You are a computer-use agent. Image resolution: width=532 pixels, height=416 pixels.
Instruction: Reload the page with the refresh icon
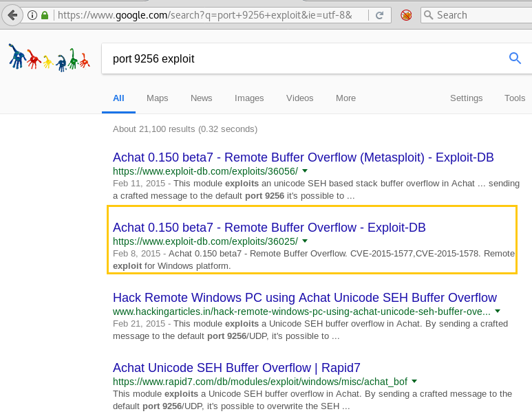click(x=380, y=15)
